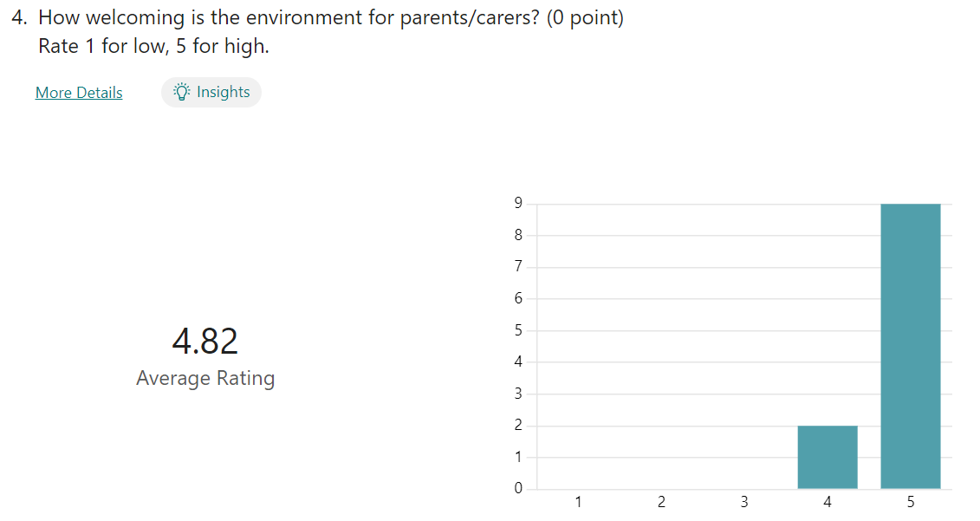Click x-axis label 3 on chart
The width and height of the screenshot is (980, 521).
click(x=744, y=502)
